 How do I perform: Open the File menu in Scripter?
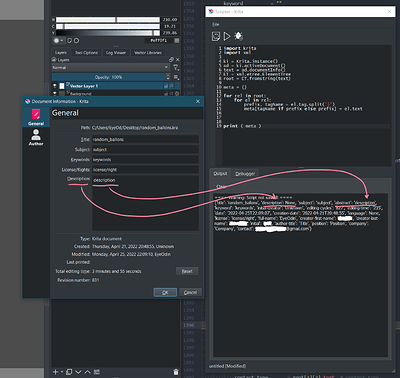coord(216,24)
